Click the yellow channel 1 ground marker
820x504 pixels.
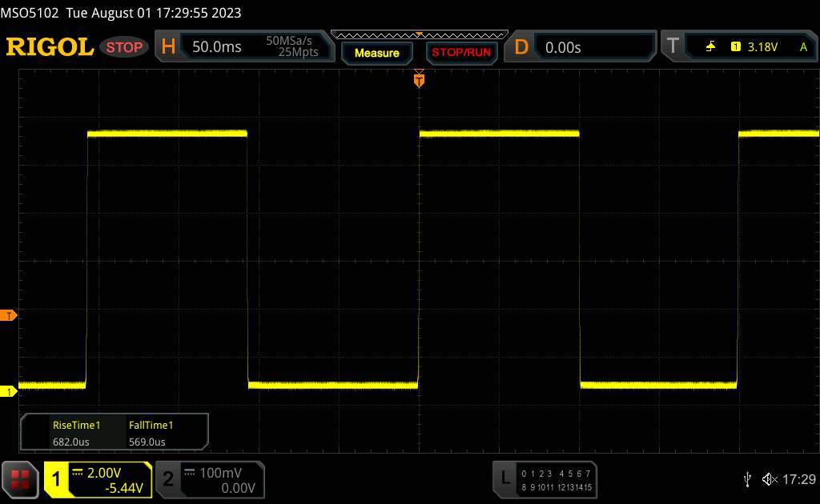[8, 391]
